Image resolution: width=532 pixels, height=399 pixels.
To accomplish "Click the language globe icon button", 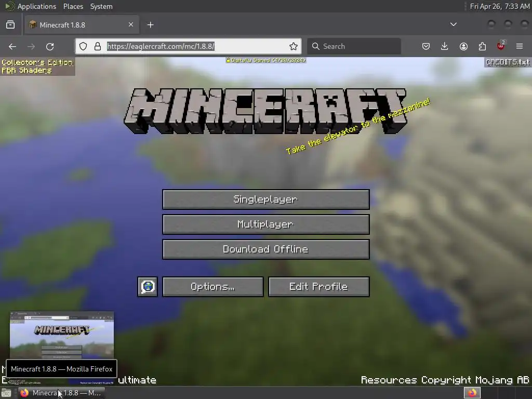I will pyautogui.click(x=148, y=287).
